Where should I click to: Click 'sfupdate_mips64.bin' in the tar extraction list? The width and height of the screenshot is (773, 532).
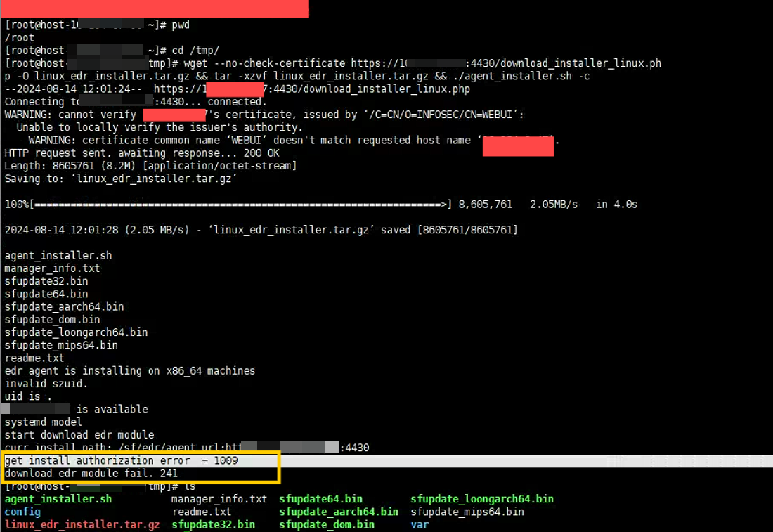[x=60, y=345]
